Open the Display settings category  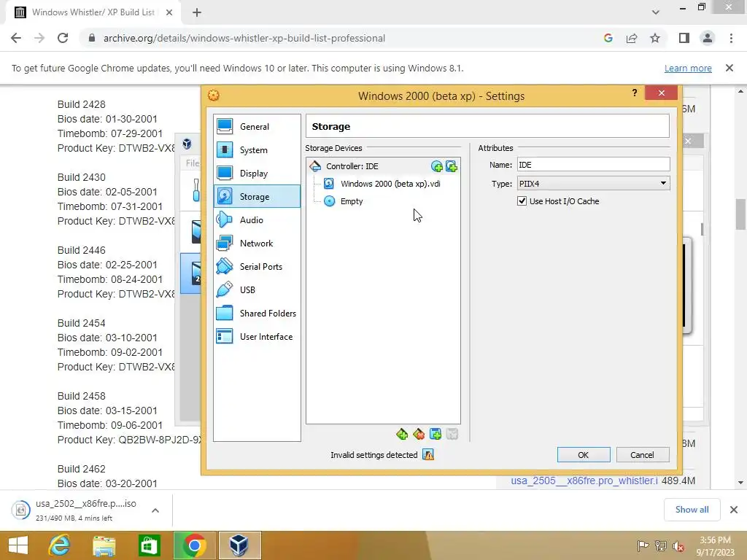tap(257, 174)
